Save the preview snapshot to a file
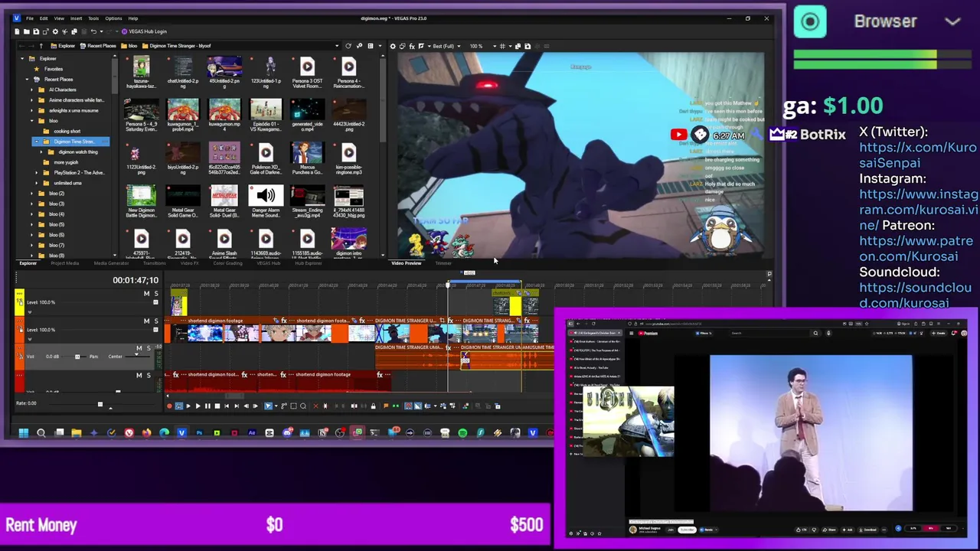 pyautogui.click(x=528, y=46)
